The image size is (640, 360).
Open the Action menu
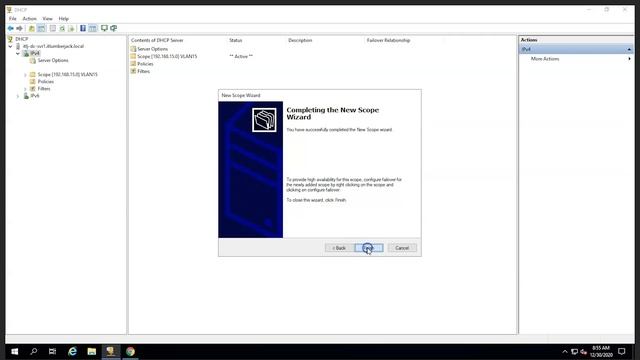(29, 19)
